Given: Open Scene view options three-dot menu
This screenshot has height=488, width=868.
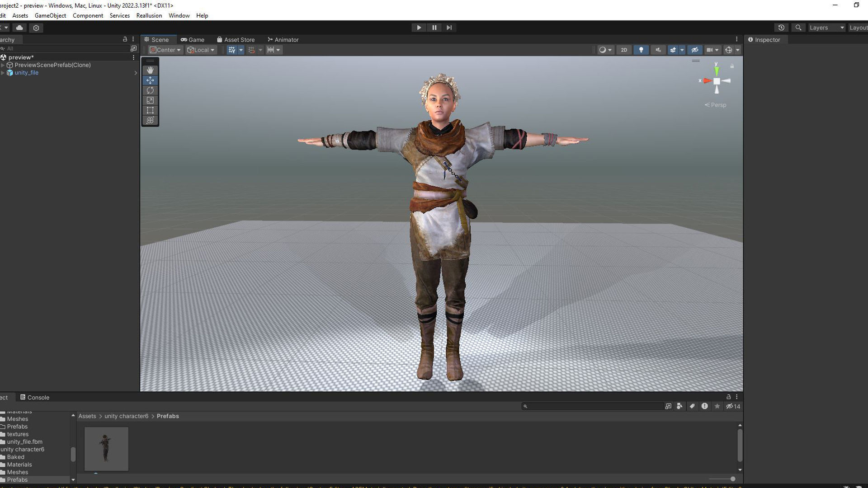Looking at the screenshot, I should (x=736, y=39).
